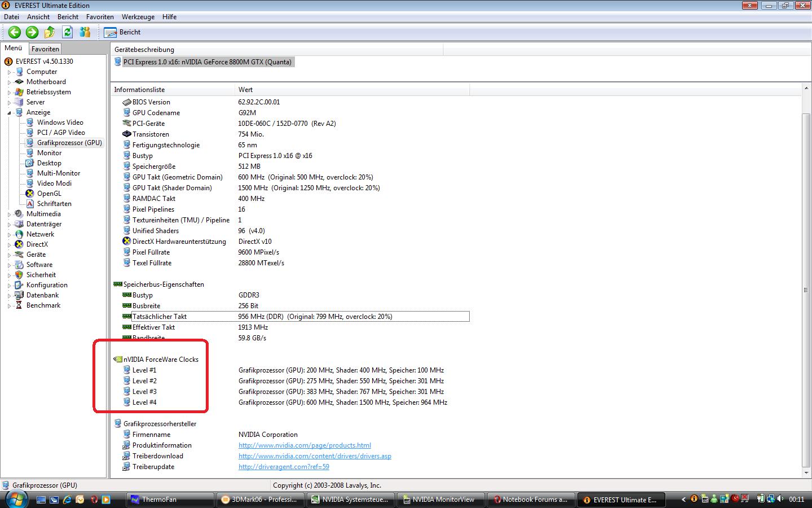Open the Datei menu
812x508 pixels.
11,17
